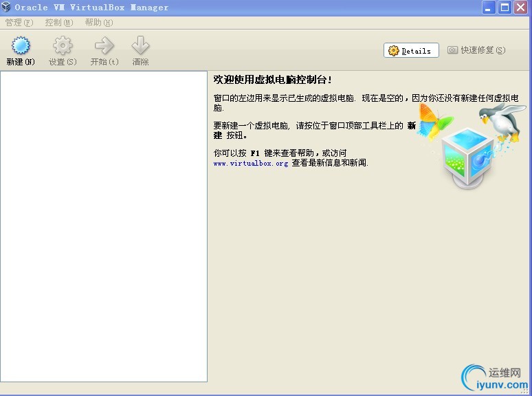Click the 新建 (New) starburst icon
This screenshot has width=532, height=396.
21,45
